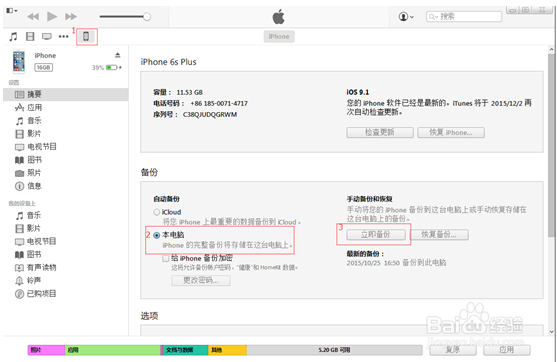Click the 5.20 GB 可用 free space segment
The image size is (557, 362).
(334, 350)
